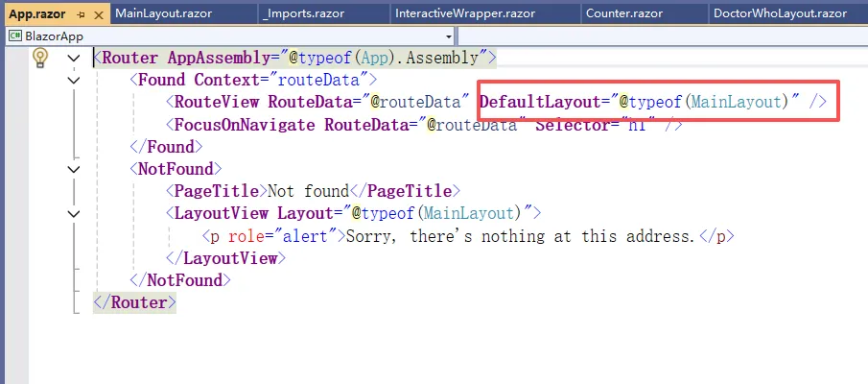Switch to the DoctorWhoLayout.razor tab
The width and height of the screenshot is (868, 384).
point(780,13)
